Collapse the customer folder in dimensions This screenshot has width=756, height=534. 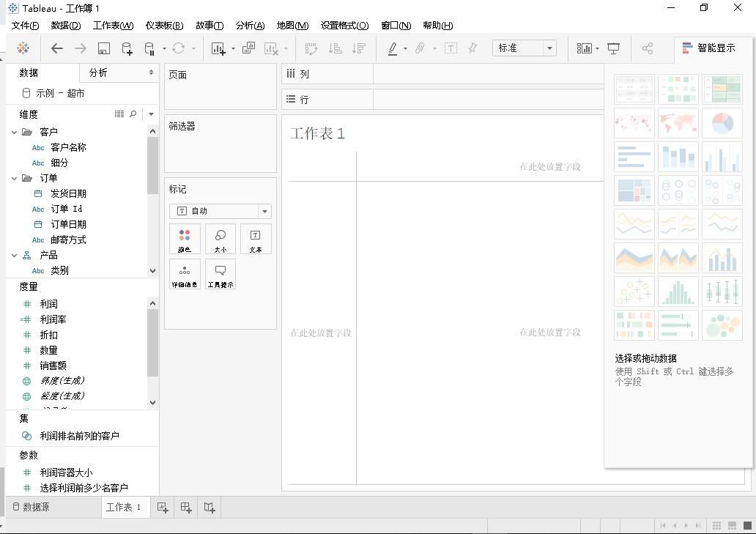pyautogui.click(x=15, y=132)
